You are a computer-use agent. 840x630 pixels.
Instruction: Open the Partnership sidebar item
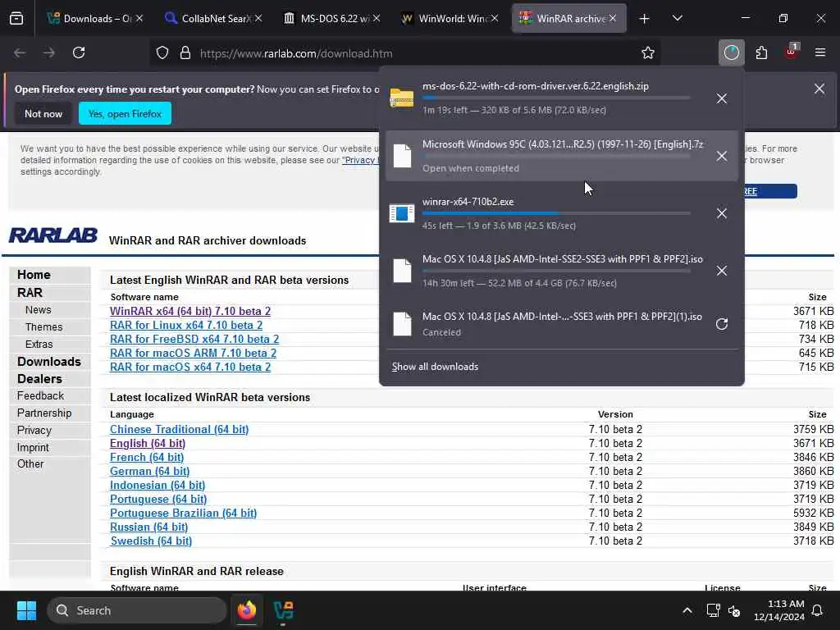44,413
